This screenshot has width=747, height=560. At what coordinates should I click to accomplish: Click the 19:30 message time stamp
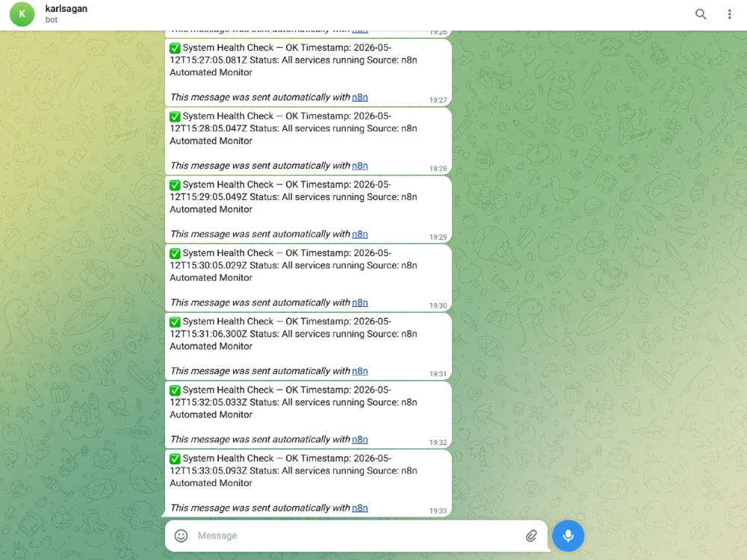(438, 305)
